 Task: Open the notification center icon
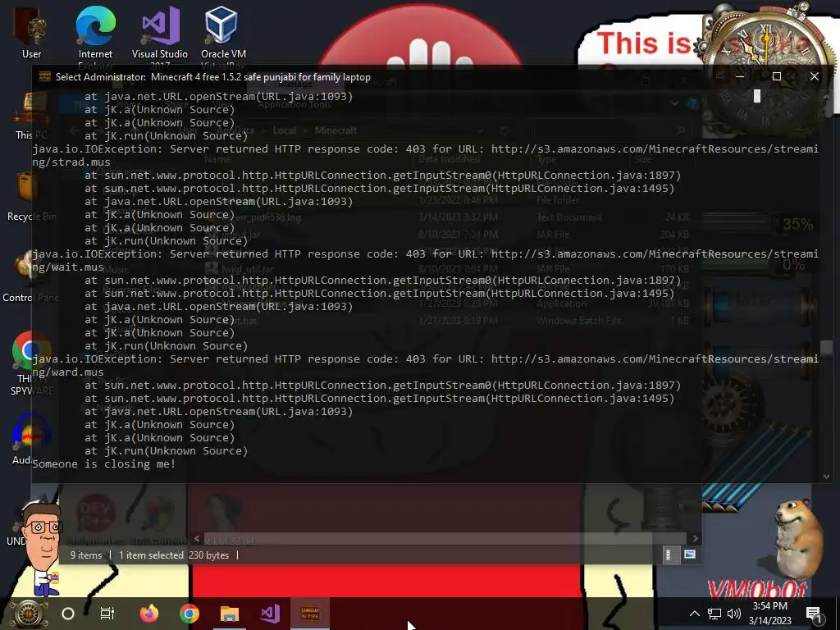point(813,614)
